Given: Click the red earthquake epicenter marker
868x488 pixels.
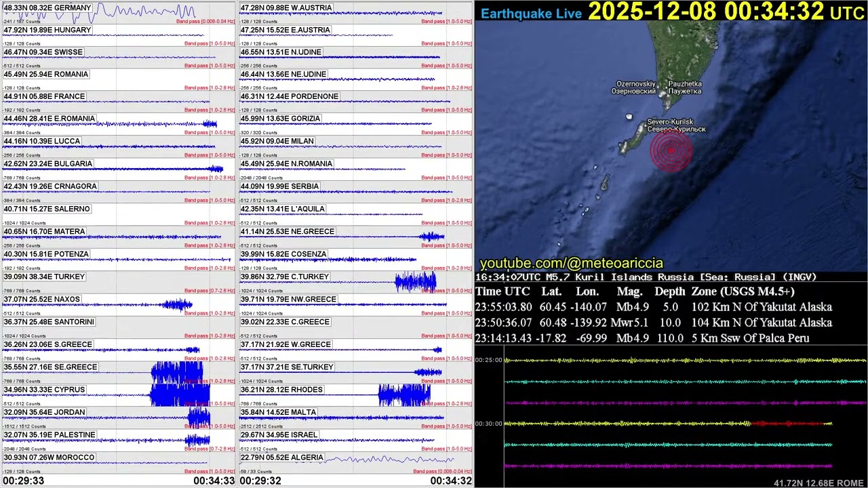Looking at the screenshot, I should coord(671,150).
